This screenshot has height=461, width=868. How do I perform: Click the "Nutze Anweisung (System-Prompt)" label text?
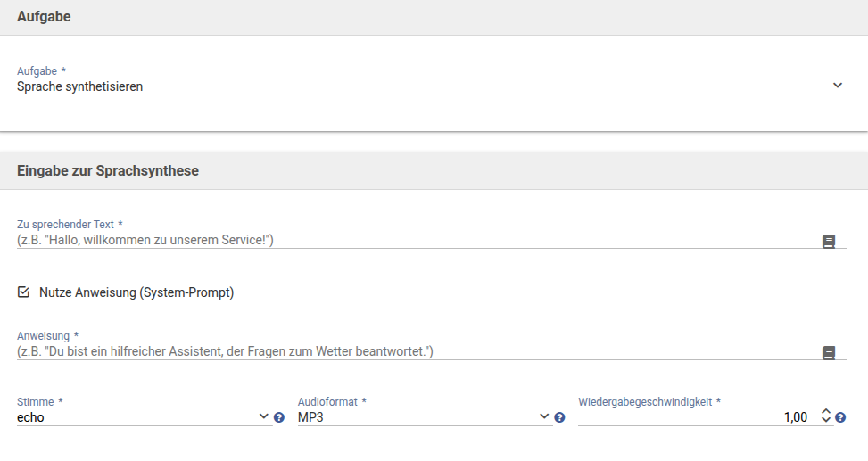click(136, 292)
